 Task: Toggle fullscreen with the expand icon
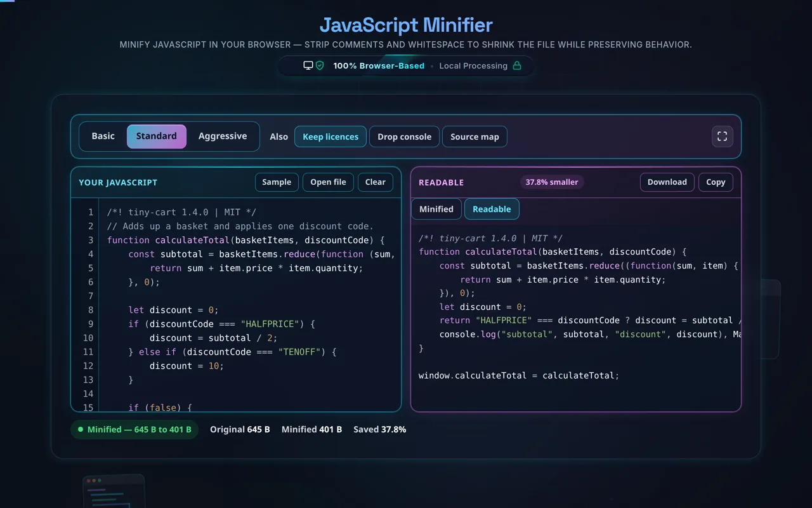coord(722,137)
